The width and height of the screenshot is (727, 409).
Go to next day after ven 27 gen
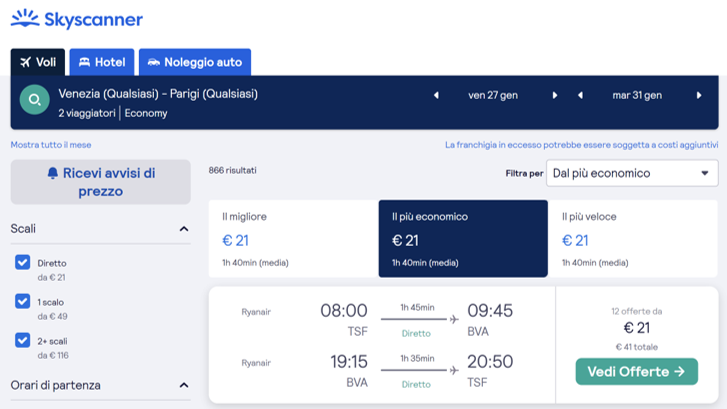pyautogui.click(x=555, y=96)
